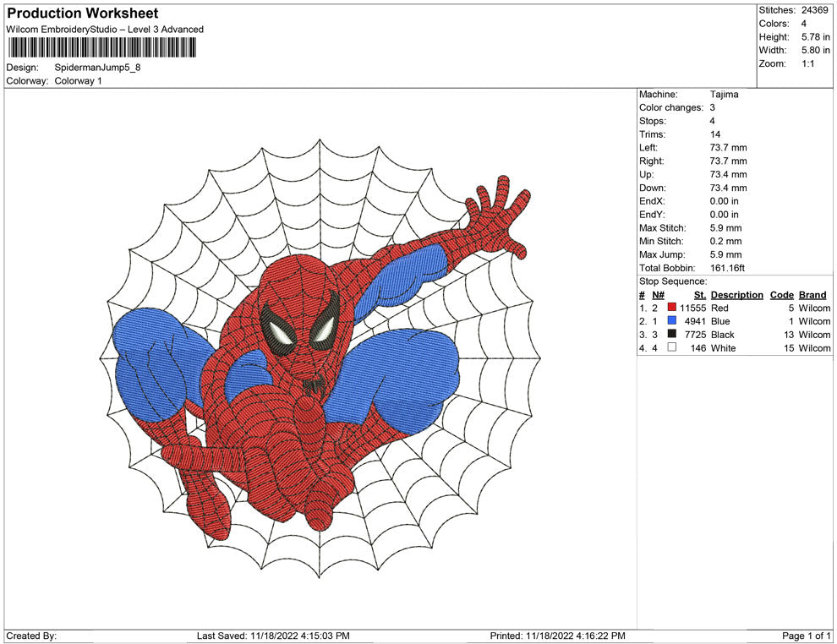Click the 'Created By:' footer label

coord(31,636)
